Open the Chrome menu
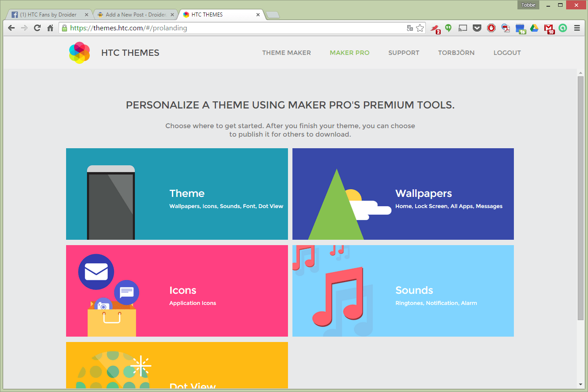Screen dimensions: 588x392 578,28
